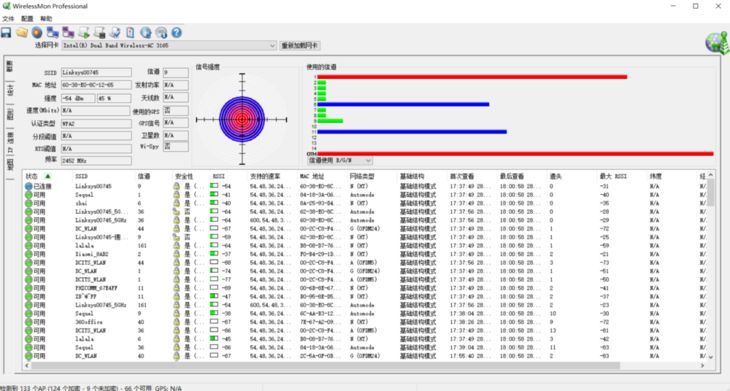
Task: Open the 文件 menu
Action: 8,19
